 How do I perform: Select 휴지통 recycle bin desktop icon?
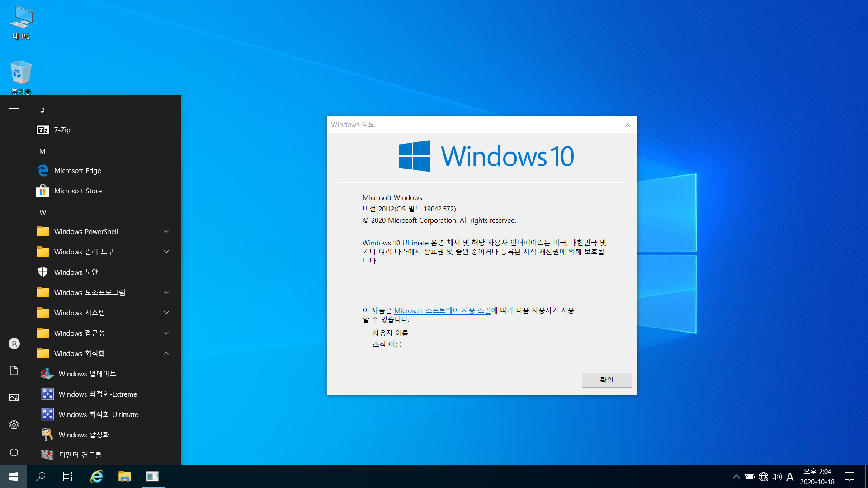[21, 77]
